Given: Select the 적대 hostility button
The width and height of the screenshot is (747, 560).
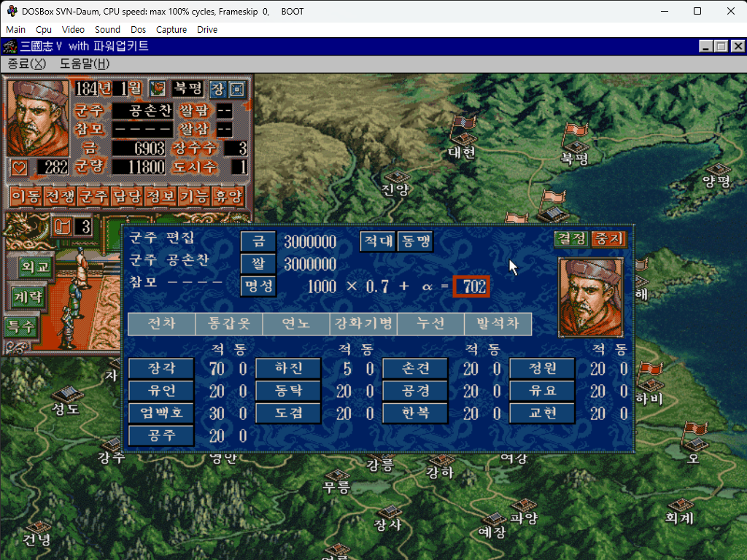Looking at the screenshot, I should click(379, 241).
